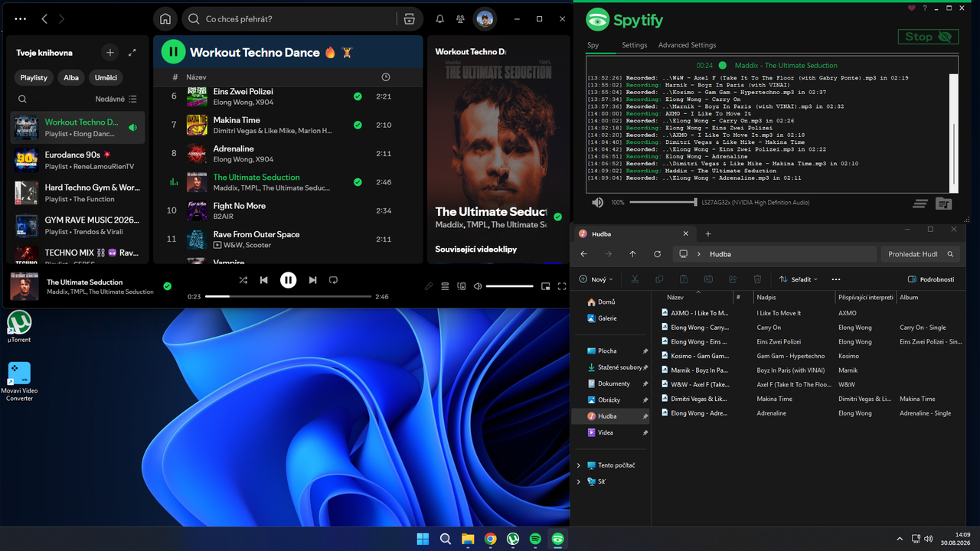The width and height of the screenshot is (980, 551).
Task: Open Spotify Browse icon in search bar
Action: click(409, 19)
